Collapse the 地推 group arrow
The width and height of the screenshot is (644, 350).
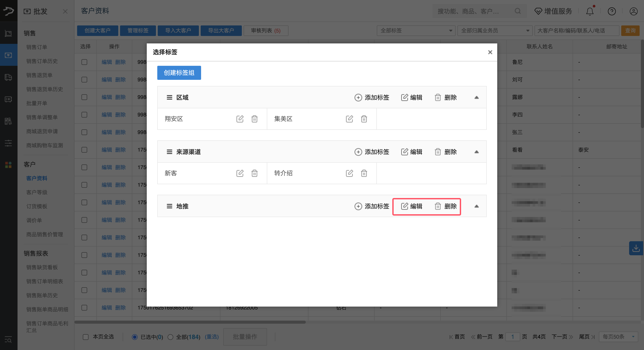[476, 206]
